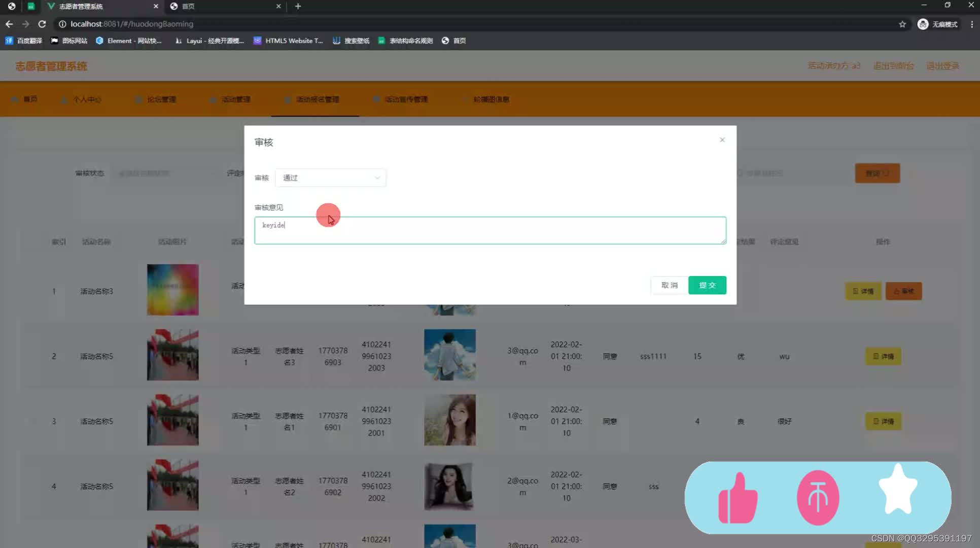This screenshot has height=548, width=980.
Task: Click in the 审核意见 text area
Action: pyautogui.click(x=490, y=230)
